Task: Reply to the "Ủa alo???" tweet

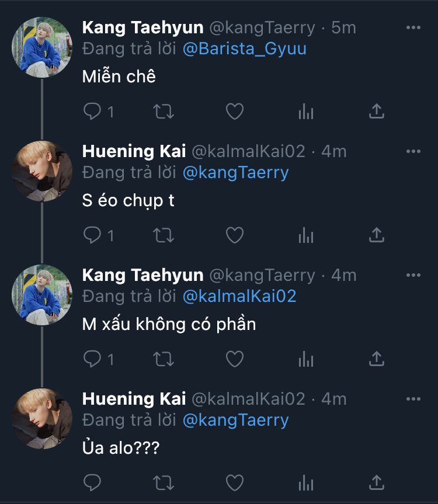Action: tap(92, 483)
